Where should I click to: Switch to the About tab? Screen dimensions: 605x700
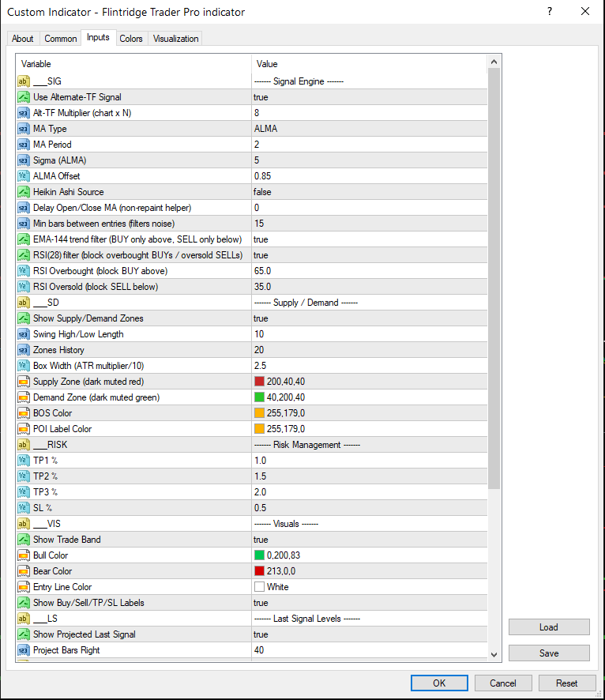[23, 39]
